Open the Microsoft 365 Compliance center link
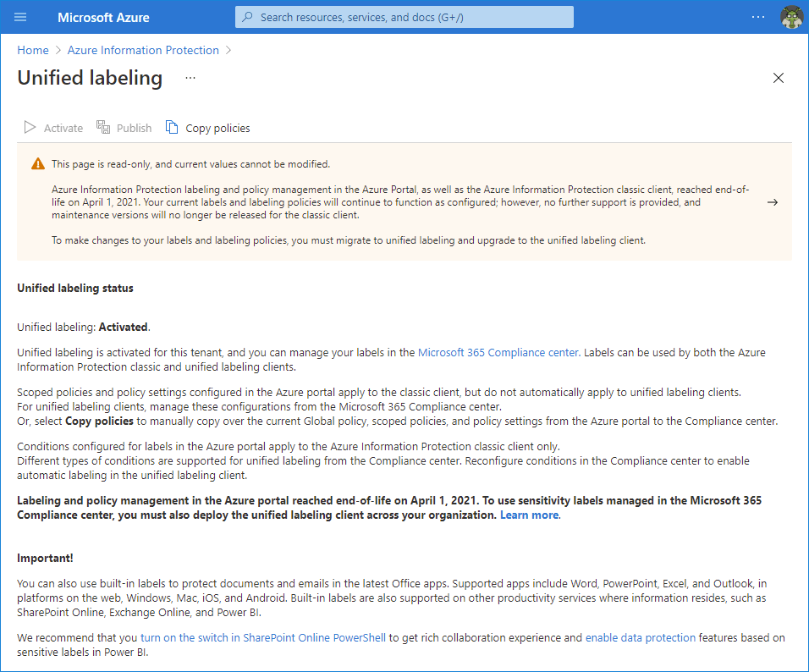This screenshot has width=809, height=672. 498,352
